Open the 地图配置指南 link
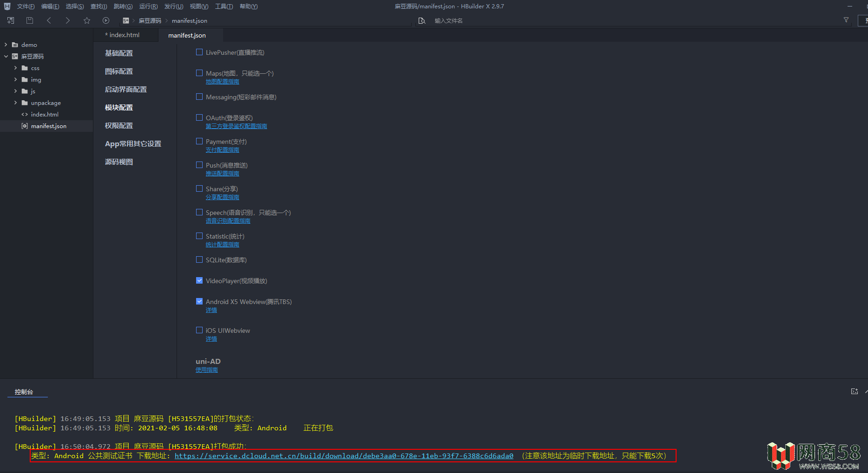 click(x=223, y=82)
